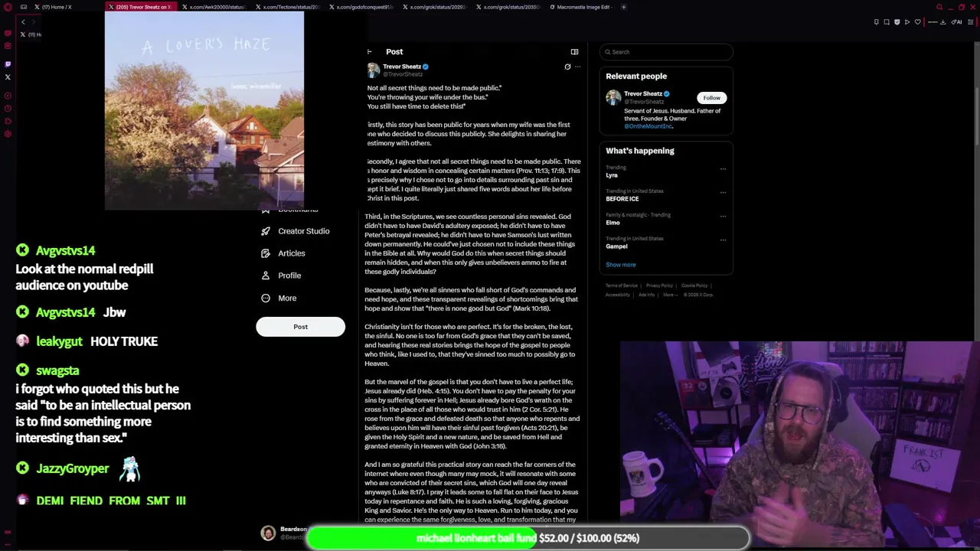The height and width of the screenshot is (551, 980).
Task: Switch to the x.com/godofconquest tab
Action: (x=360, y=7)
